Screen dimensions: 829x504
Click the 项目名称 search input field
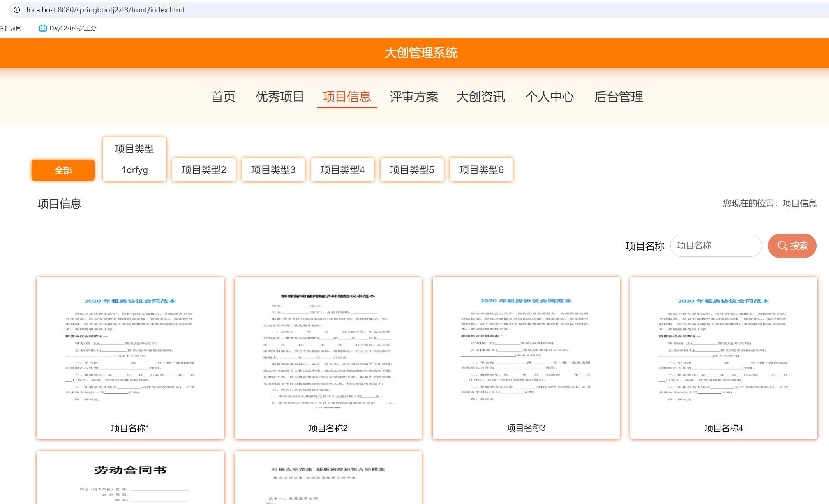click(716, 246)
